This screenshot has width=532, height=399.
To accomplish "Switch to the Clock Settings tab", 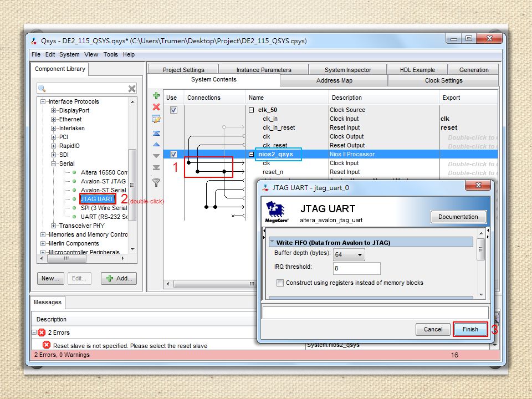I will pyautogui.click(x=443, y=80).
